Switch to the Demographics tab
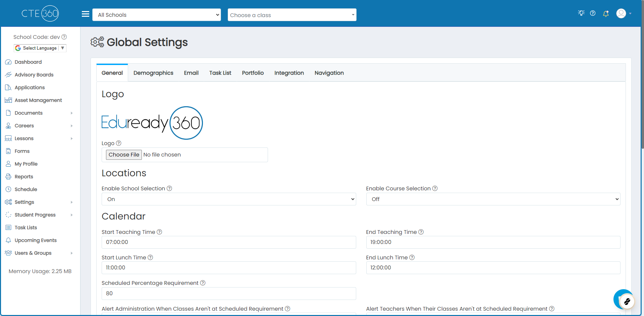 [x=153, y=73]
